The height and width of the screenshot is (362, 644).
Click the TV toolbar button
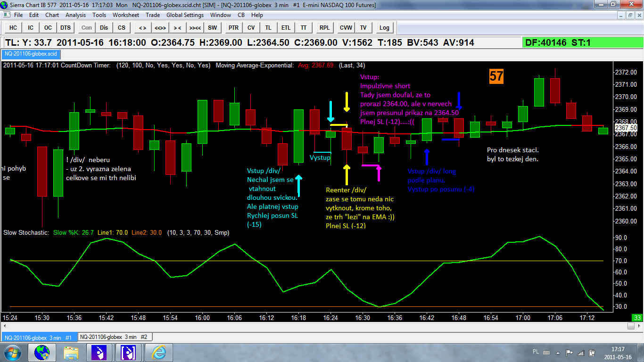pyautogui.click(x=363, y=28)
